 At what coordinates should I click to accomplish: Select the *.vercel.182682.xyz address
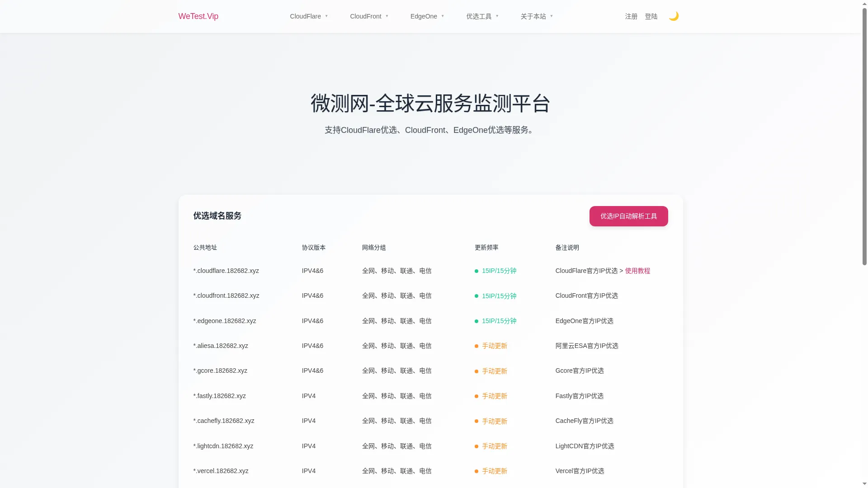221,471
